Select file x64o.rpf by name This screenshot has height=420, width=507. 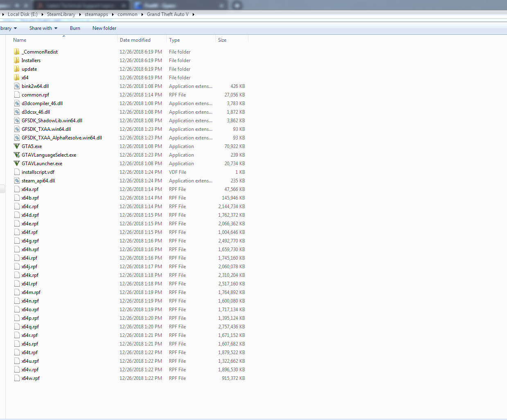[x=30, y=310]
